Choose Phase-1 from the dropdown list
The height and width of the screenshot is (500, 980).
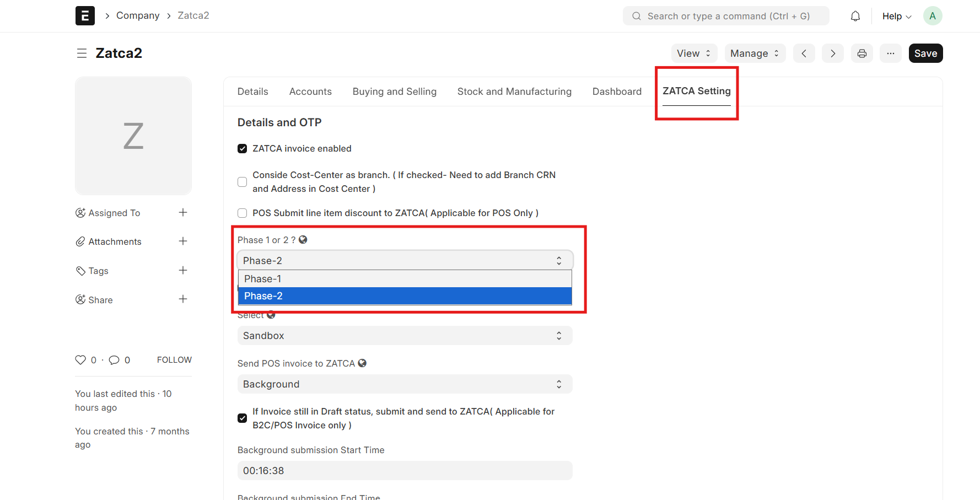(405, 279)
